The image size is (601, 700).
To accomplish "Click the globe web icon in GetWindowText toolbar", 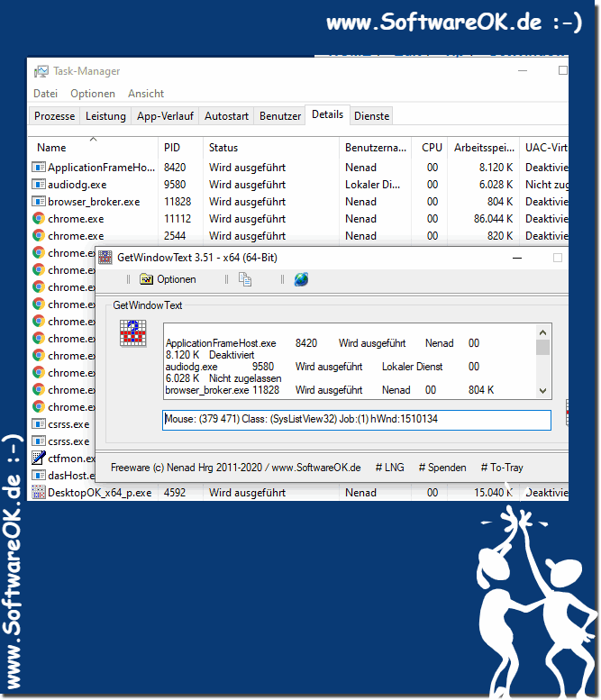I will tap(301, 279).
